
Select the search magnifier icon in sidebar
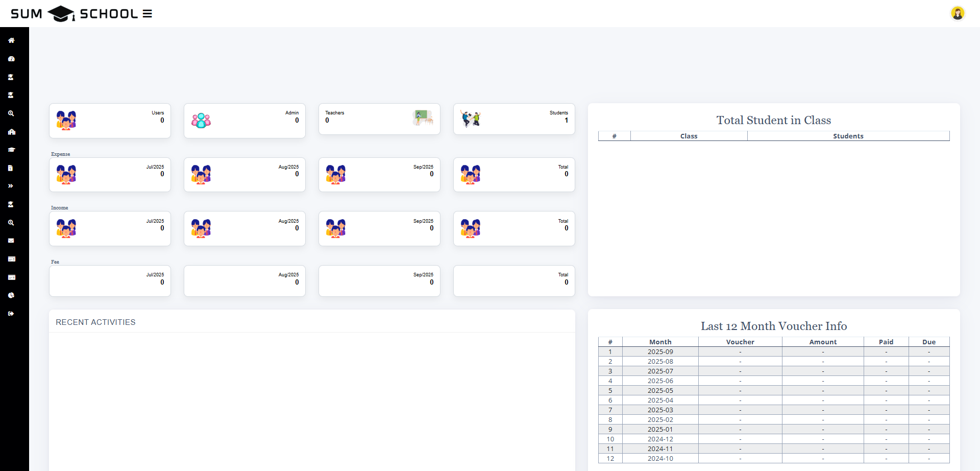click(11, 113)
